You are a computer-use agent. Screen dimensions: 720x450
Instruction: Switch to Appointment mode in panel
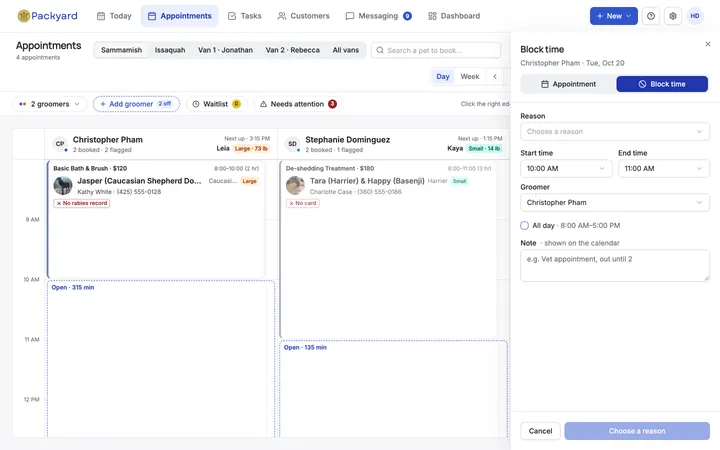tap(568, 84)
